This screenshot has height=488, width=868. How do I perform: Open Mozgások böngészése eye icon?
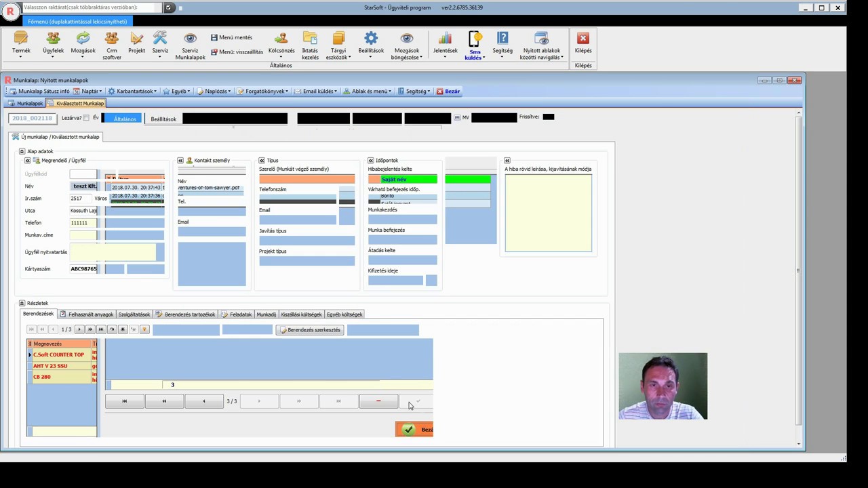(x=407, y=45)
